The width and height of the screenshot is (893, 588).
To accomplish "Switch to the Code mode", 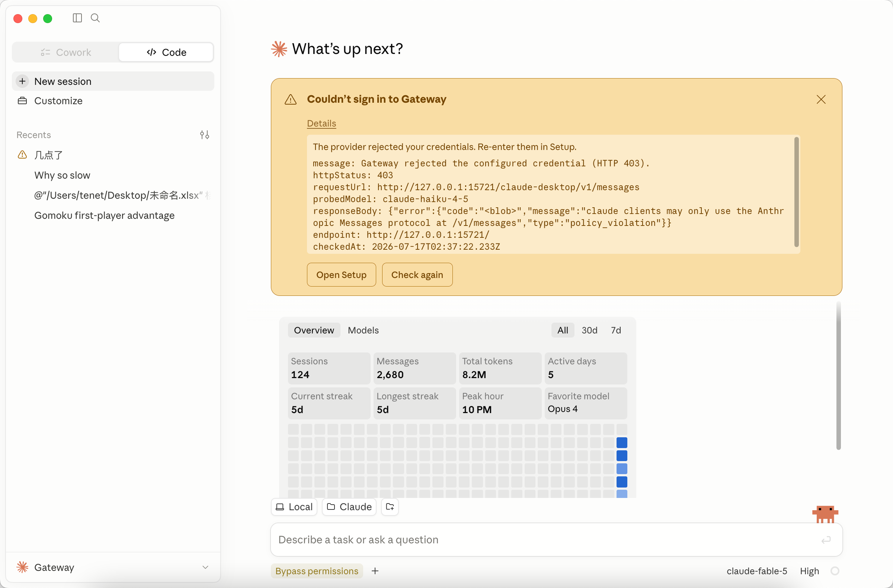I will (166, 52).
